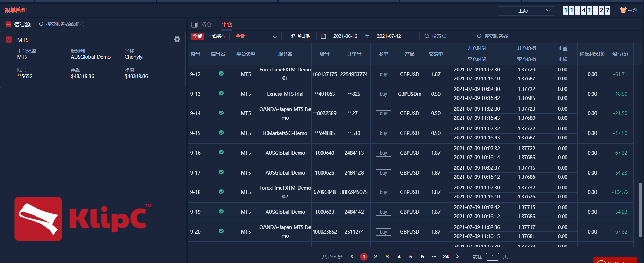
Task: Click green check icon in row 9-16
Action: tap(221, 152)
